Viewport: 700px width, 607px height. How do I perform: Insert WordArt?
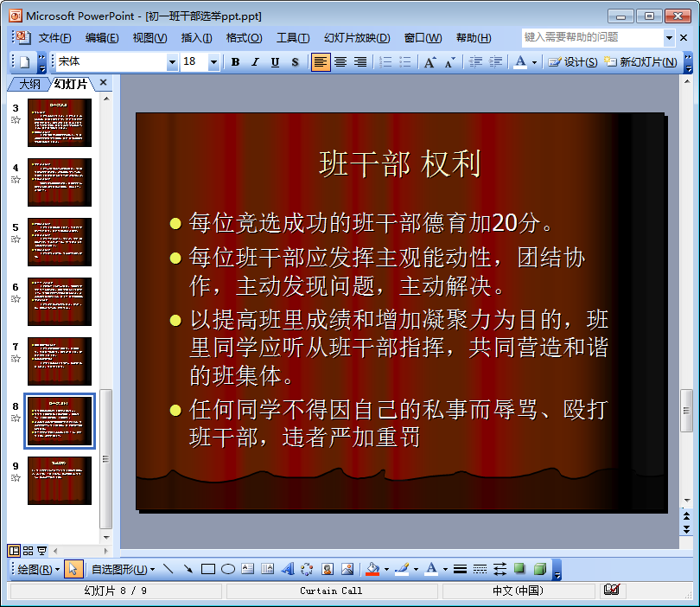pos(288,569)
